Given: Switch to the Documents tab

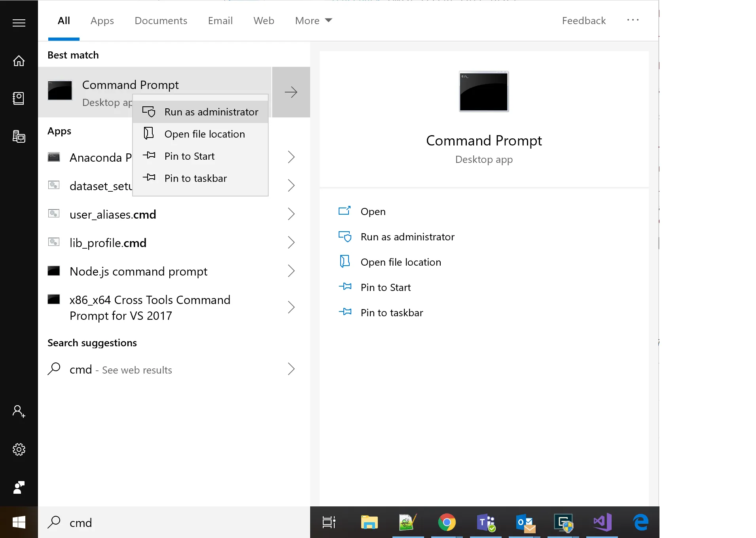Looking at the screenshot, I should tap(161, 21).
